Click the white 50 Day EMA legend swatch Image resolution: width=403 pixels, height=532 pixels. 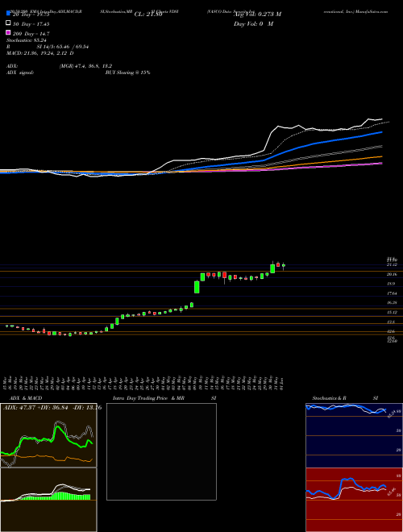click(x=8, y=23)
